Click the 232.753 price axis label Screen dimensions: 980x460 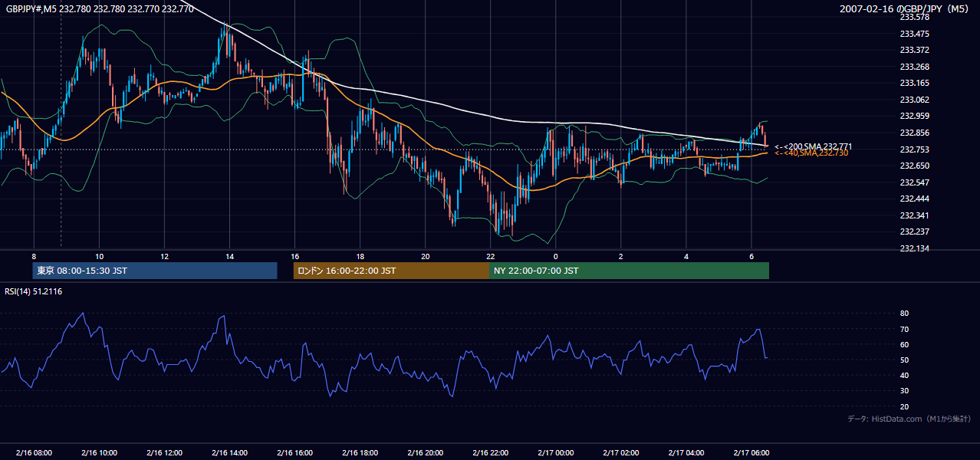914,149
